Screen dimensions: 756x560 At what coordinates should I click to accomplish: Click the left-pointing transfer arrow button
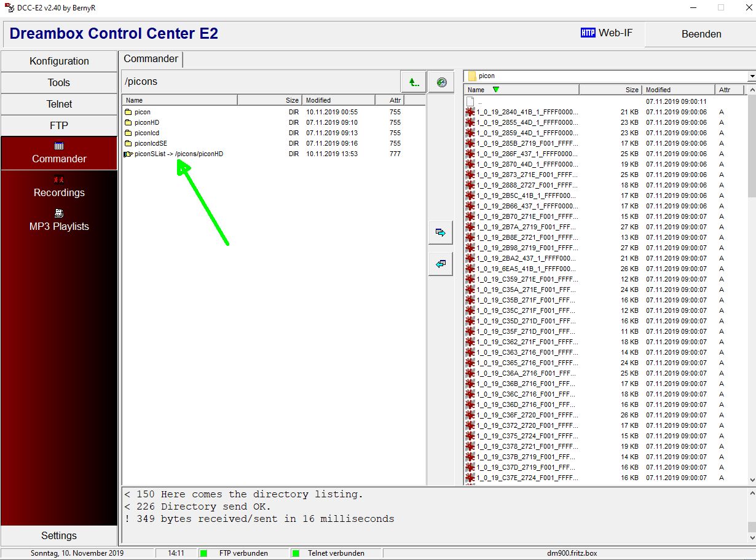tap(440, 264)
